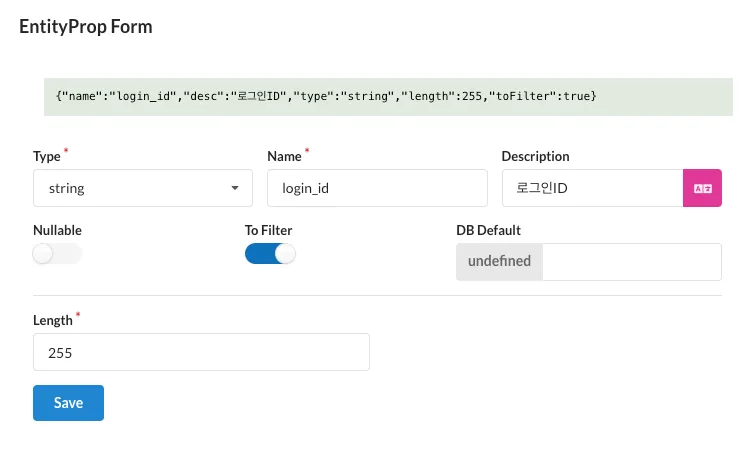Click the Description label text
Image resolution: width=755 pixels, height=451 pixels.
[535, 156]
